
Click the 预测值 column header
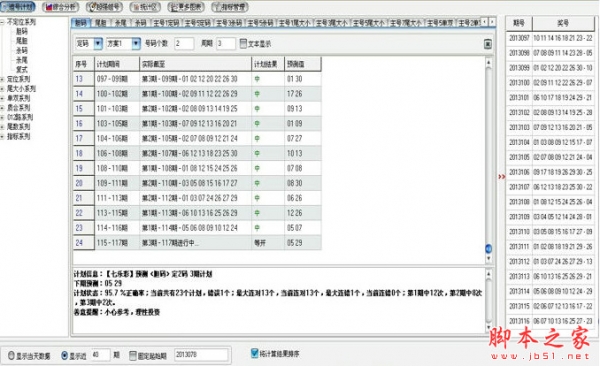tap(303, 64)
